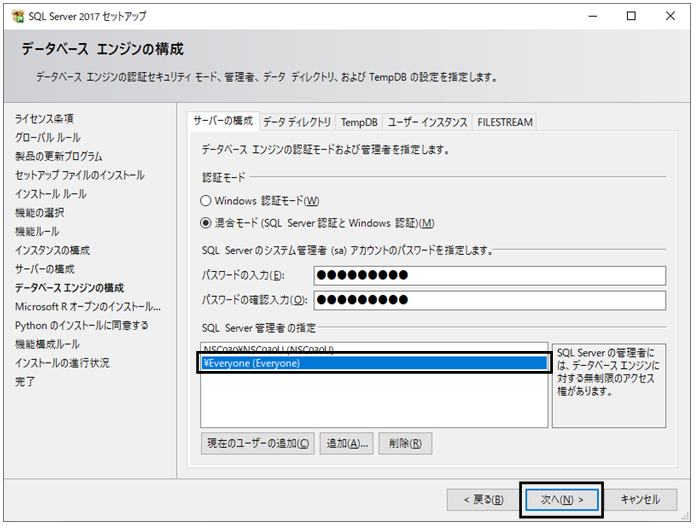Screen dimensions: 696x528
Task: Select the NSC030 administrator list entry
Action: tap(374, 350)
